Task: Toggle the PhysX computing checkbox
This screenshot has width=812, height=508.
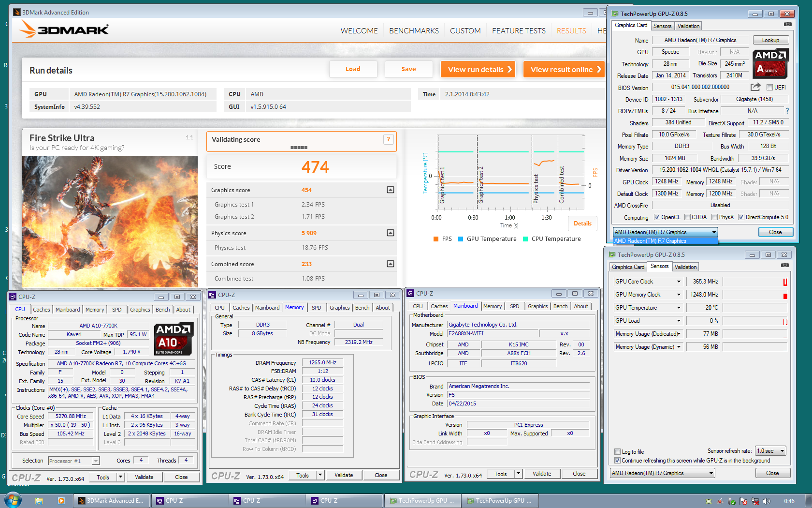Action: click(x=714, y=217)
